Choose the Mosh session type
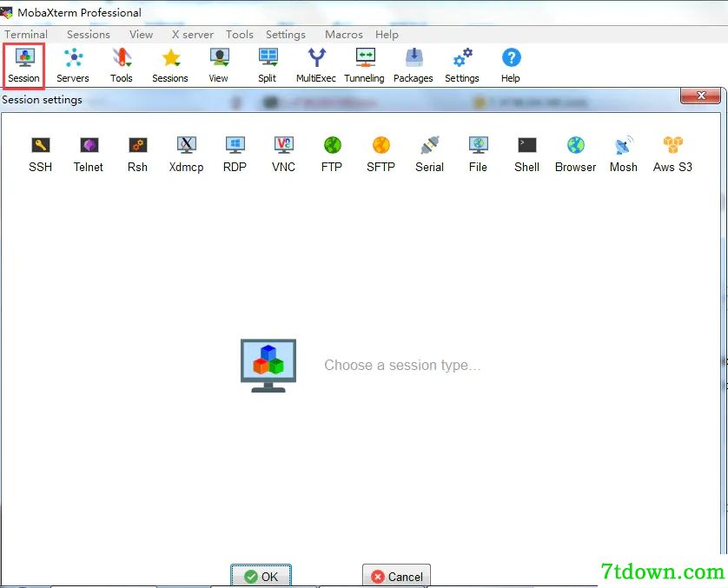Image resolution: width=728 pixels, height=588 pixels. pos(624,155)
